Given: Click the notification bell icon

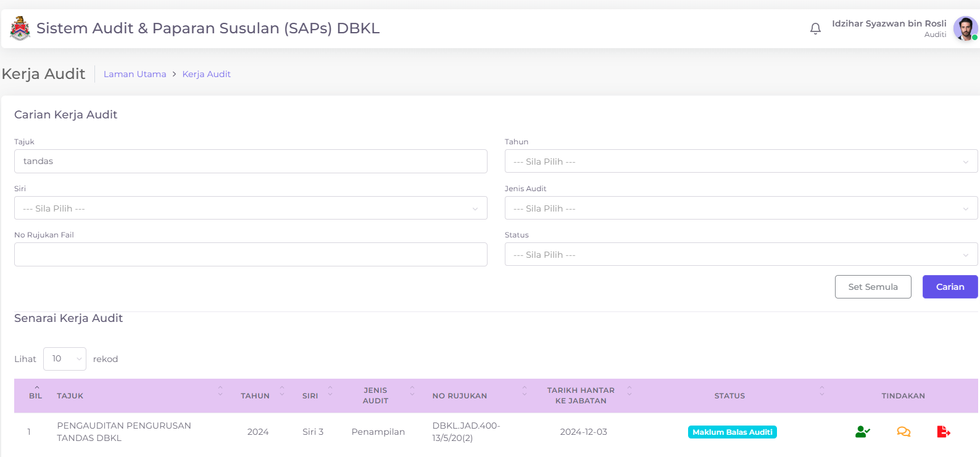Looking at the screenshot, I should tap(815, 28).
